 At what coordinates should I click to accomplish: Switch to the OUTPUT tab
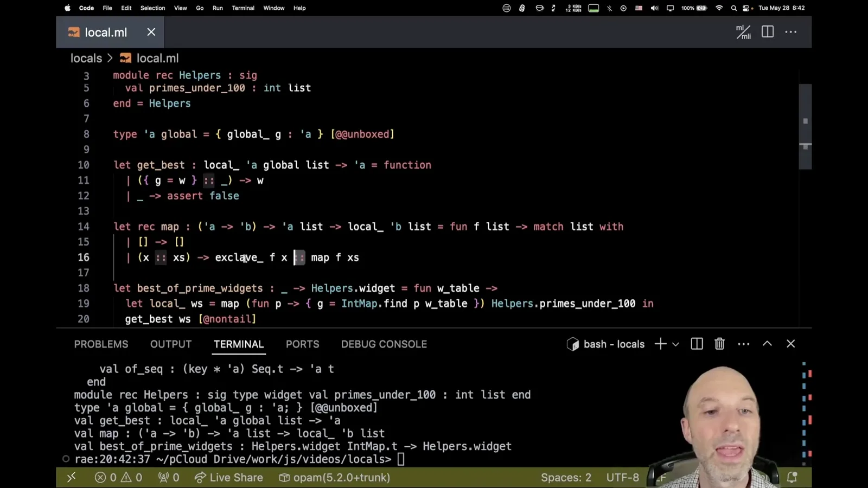coord(171,344)
